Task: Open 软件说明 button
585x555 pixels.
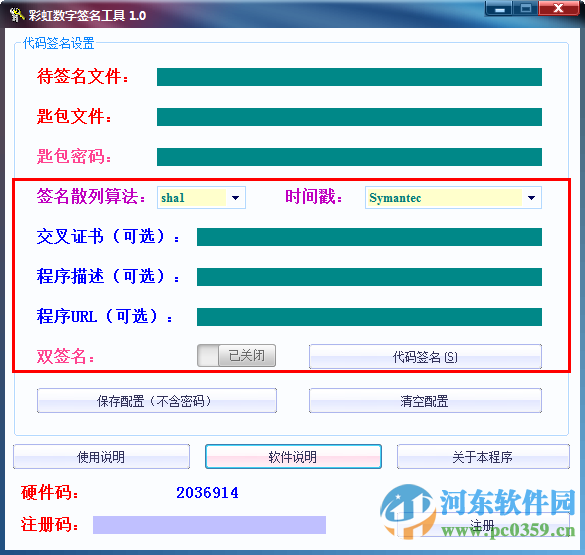Action: pyautogui.click(x=293, y=457)
